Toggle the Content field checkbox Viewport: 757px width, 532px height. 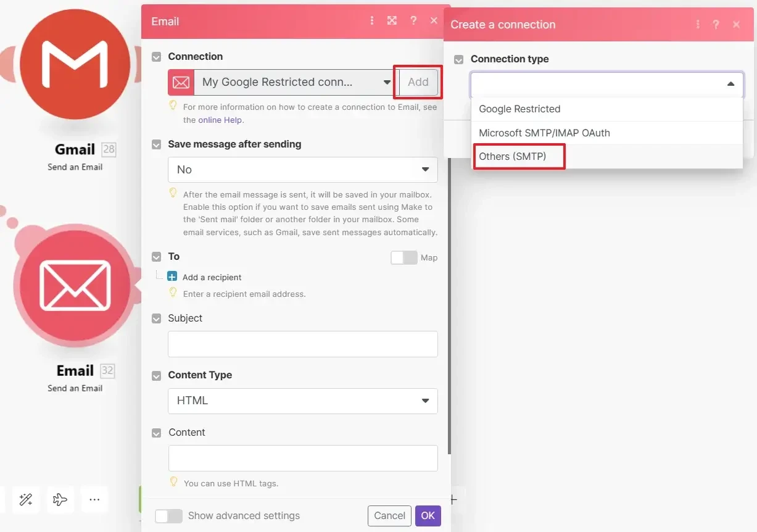tap(157, 433)
